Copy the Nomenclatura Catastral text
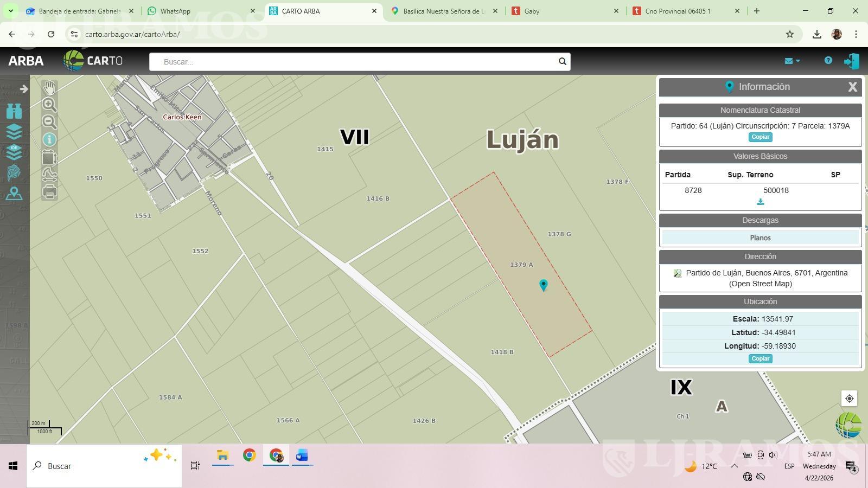Screen dimensions: 868x488 tap(760, 137)
